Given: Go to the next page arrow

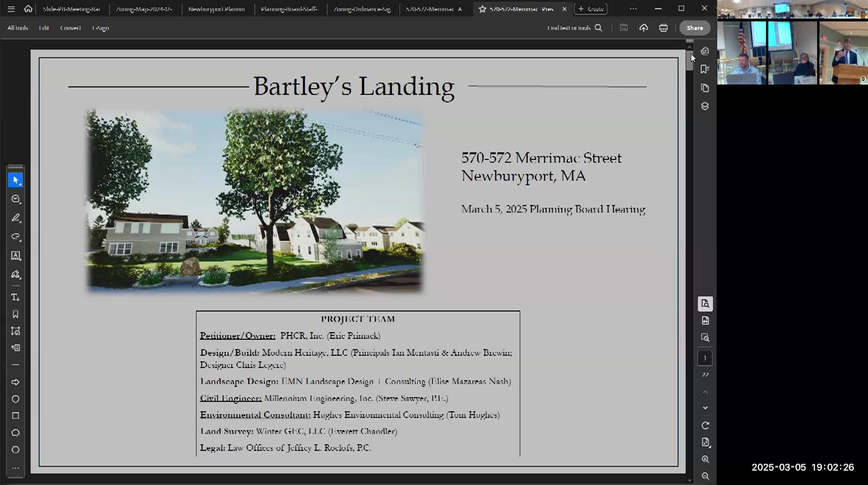Looking at the screenshot, I should pos(705,408).
